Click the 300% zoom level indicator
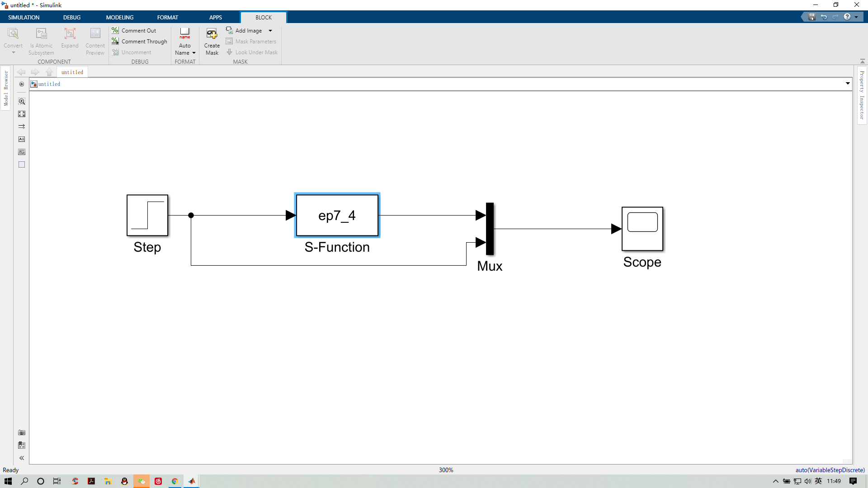The height and width of the screenshot is (488, 868). [x=446, y=470]
